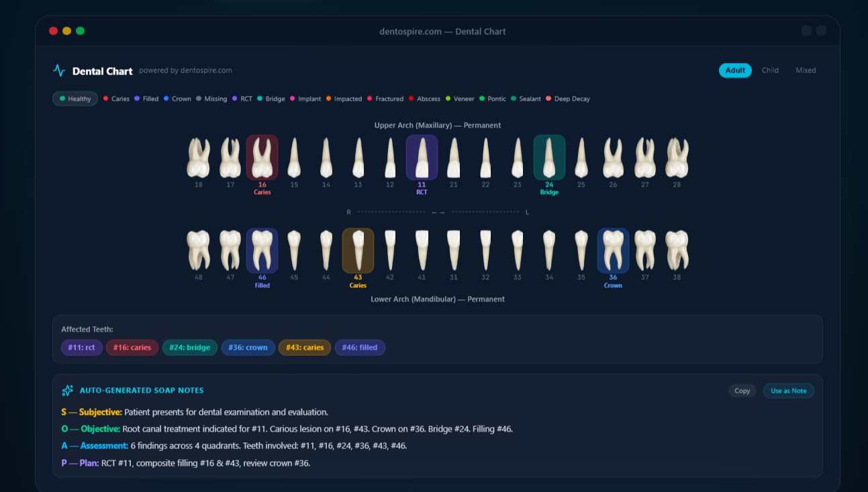Choose the RCT condition in legend
Image resolution: width=868 pixels, height=492 pixels.
(x=242, y=99)
